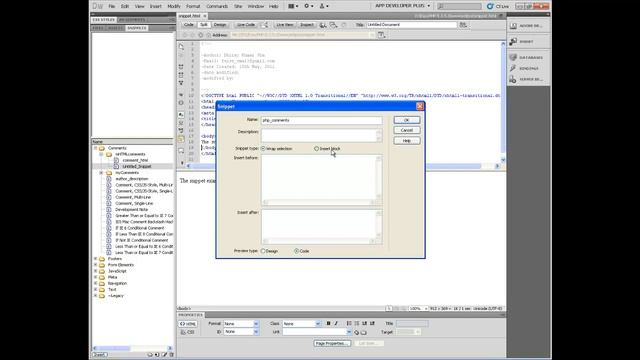Open the Modify menu
This screenshot has width=640, height=360.
[174, 6]
